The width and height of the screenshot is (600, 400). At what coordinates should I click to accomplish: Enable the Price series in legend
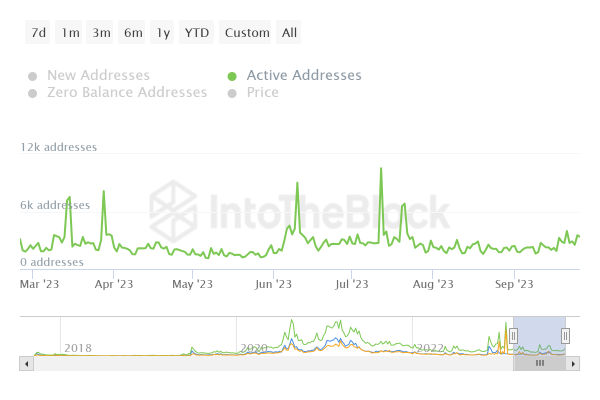coord(263,92)
